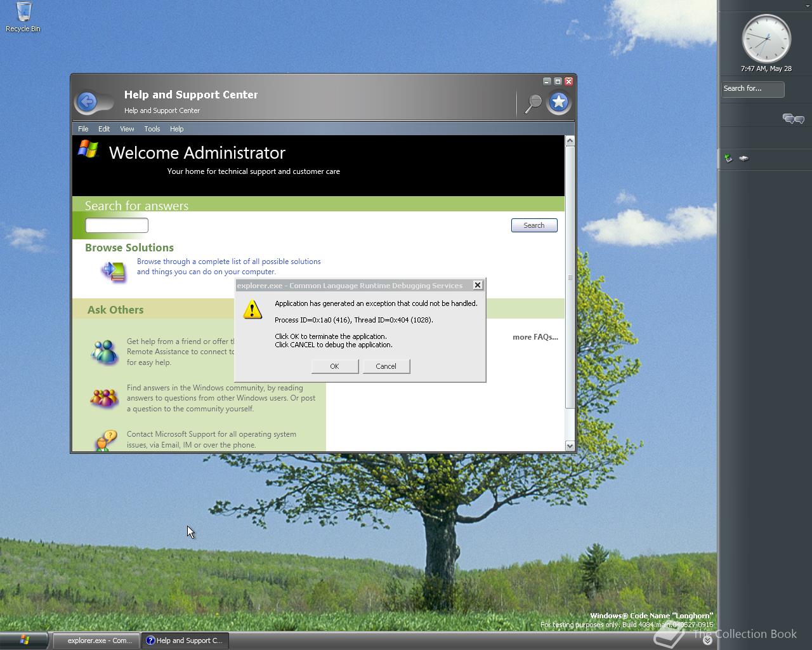This screenshot has height=650, width=812.
Task: Click the green arrow tray icon in sidebar
Action: 728,158
